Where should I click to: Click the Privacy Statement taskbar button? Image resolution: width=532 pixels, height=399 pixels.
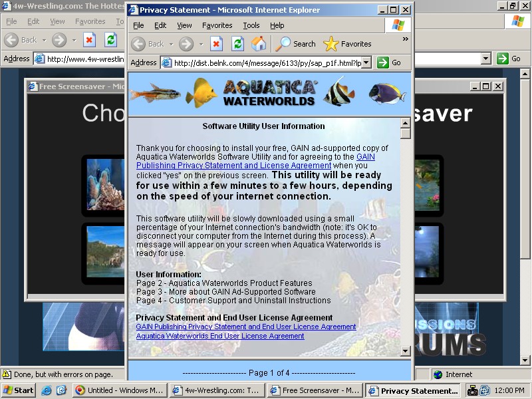[x=412, y=390]
